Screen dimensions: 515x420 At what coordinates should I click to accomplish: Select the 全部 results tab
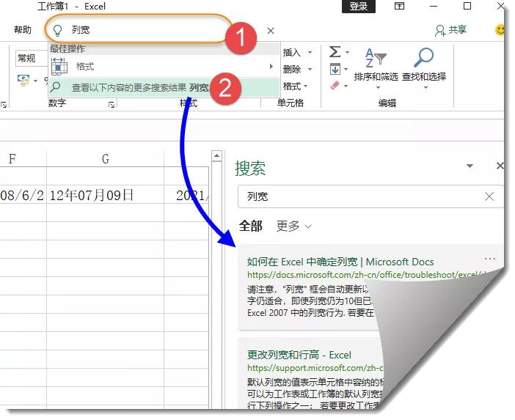(x=251, y=226)
